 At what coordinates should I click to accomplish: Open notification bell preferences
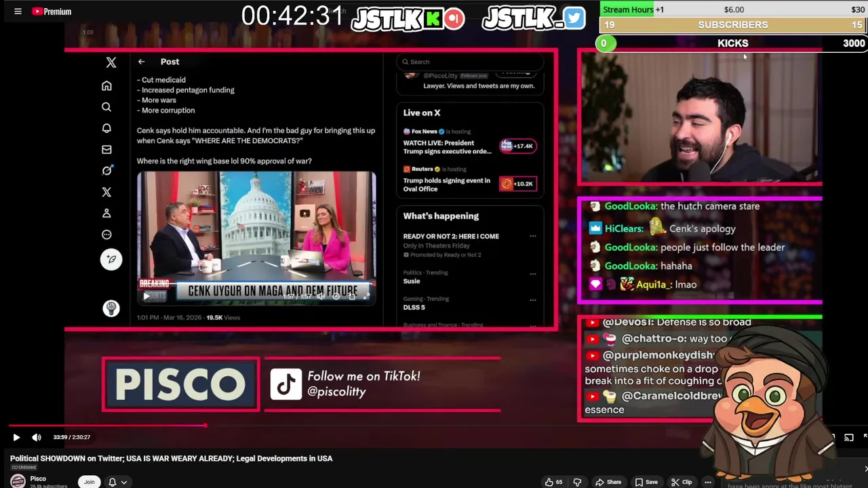[x=113, y=482]
